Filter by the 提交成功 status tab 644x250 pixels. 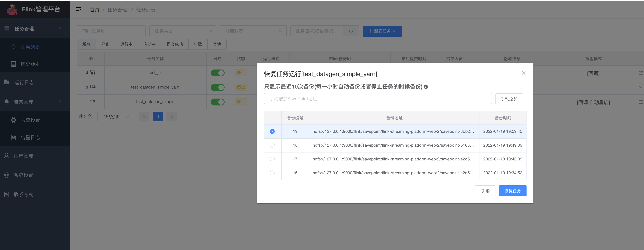click(x=175, y=44)
